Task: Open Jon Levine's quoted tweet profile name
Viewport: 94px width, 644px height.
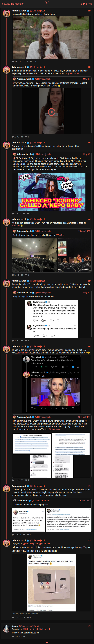Action: tap(22, 501)
